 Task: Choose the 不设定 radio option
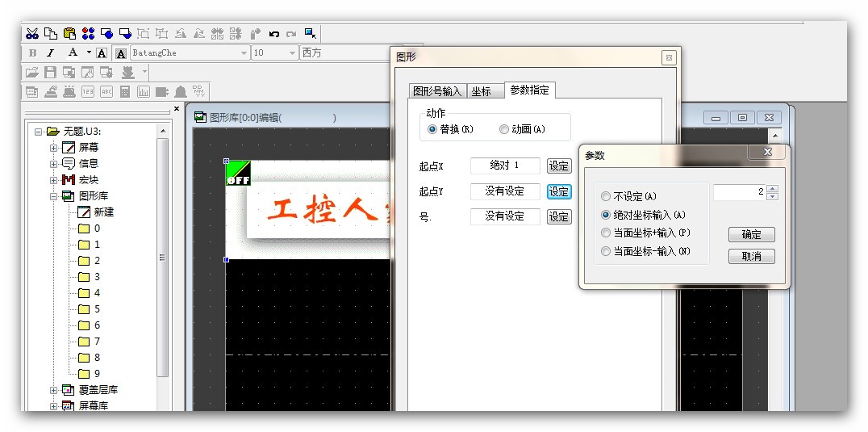606,196
